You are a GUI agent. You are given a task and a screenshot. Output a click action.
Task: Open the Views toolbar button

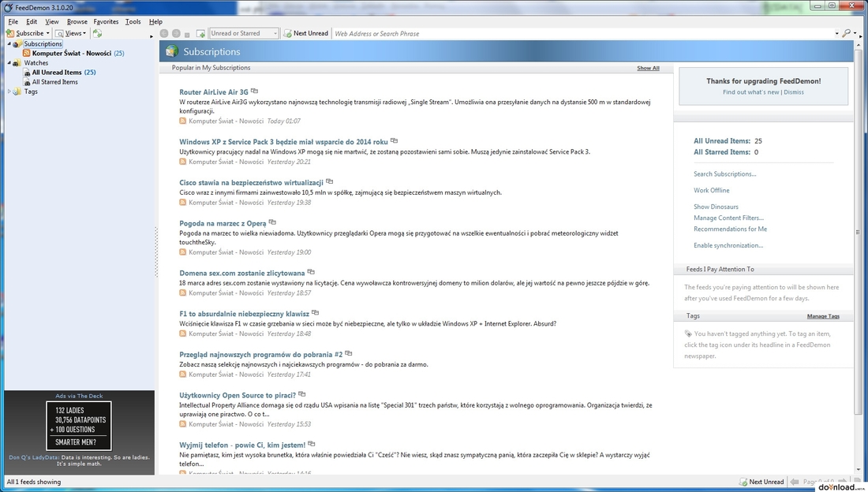click(x=71, y=33)
